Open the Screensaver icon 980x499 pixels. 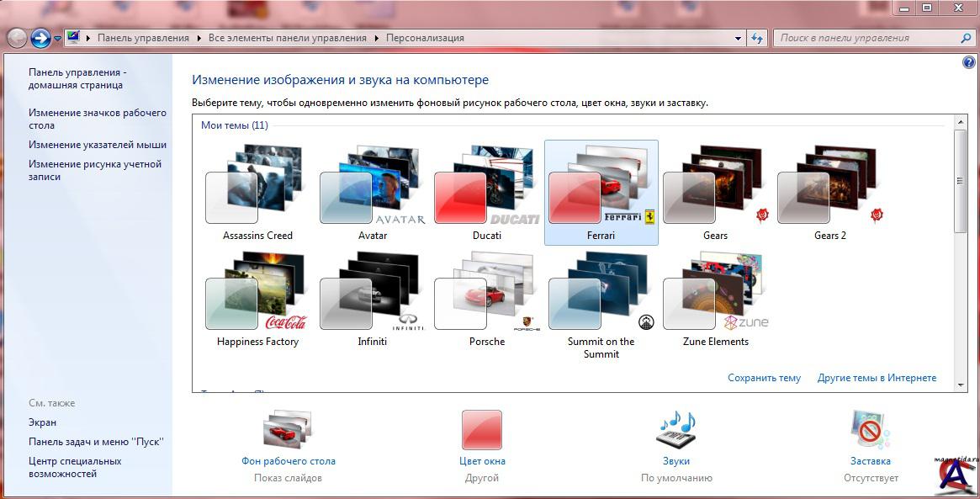pos(870,430)
